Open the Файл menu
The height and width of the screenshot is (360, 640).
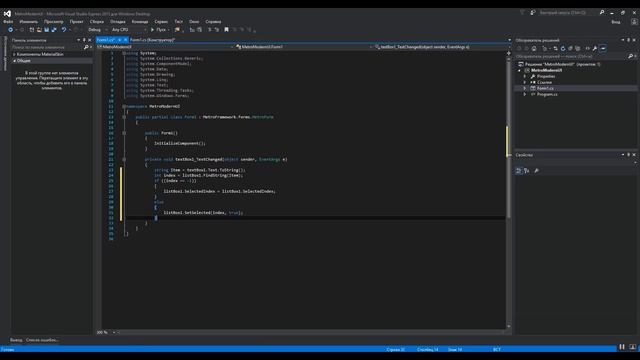(x=8, y=22)
